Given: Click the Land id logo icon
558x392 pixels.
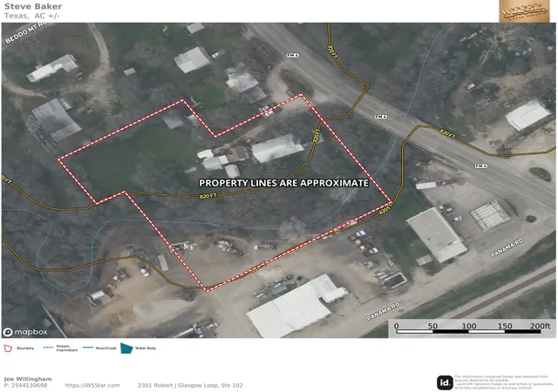Looking at the screenshot, I should pyautogui.click(x=445, y=382).
